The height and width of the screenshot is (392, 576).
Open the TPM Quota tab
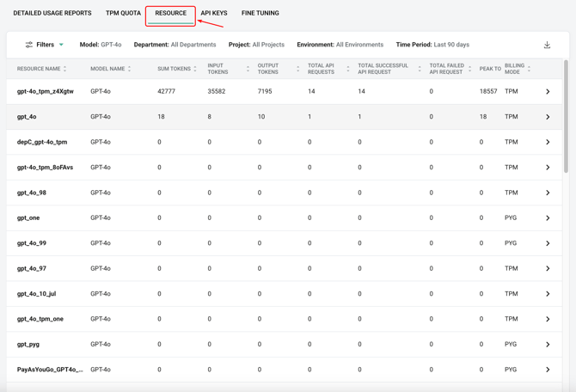[123, 14]
